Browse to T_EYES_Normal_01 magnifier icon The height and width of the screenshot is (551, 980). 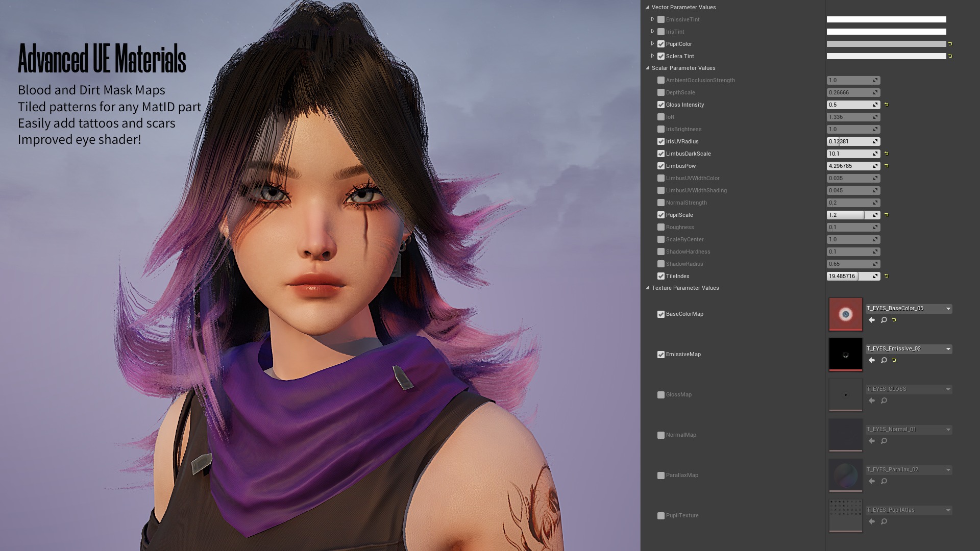pos(884,441)
